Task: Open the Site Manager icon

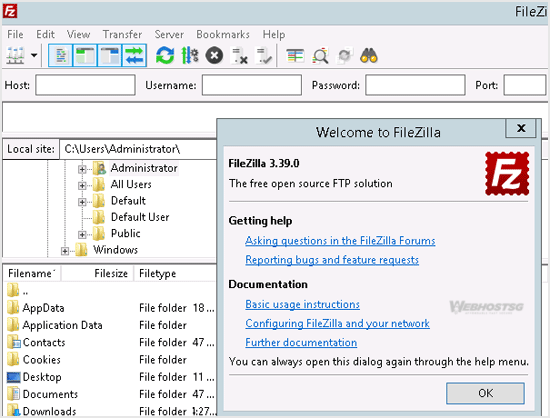Action: (15, 56)
